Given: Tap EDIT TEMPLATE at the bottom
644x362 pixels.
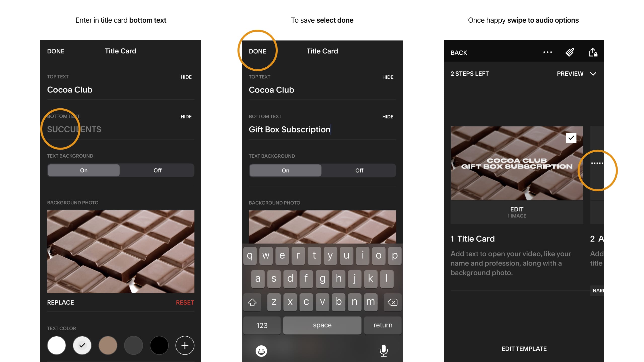Looking at the screenshot, I should (x=524, y=348).
